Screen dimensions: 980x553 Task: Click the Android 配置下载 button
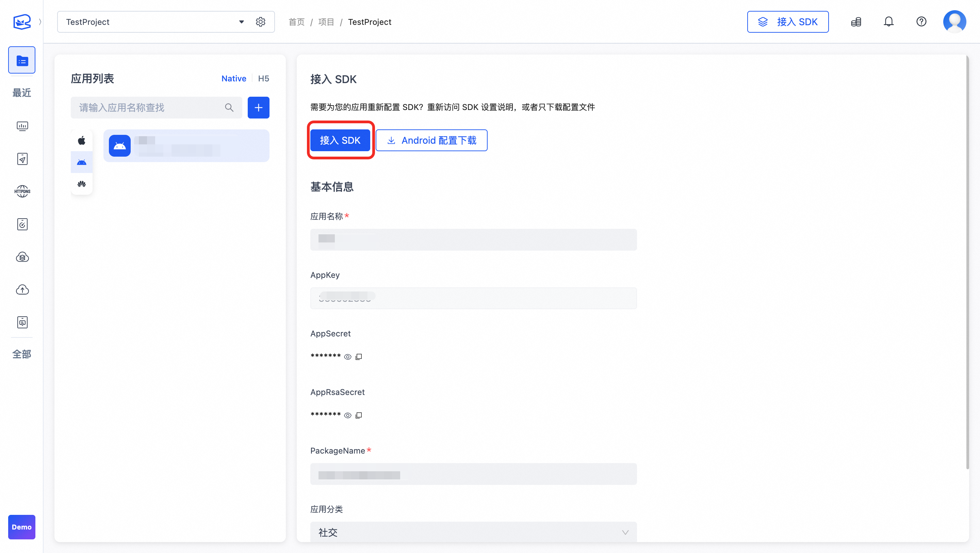(x=431, y=140)
